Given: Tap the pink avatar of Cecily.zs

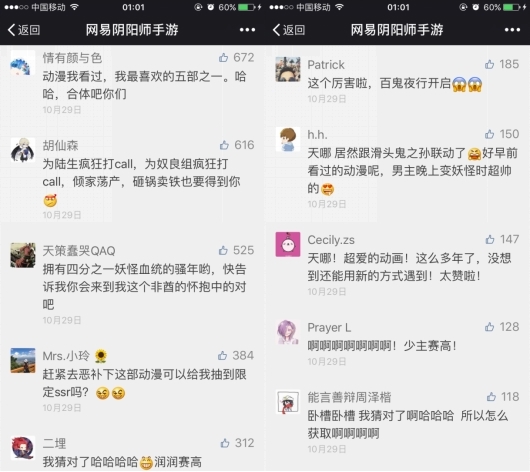Looking at the screenshot, I should pos(288,244).
